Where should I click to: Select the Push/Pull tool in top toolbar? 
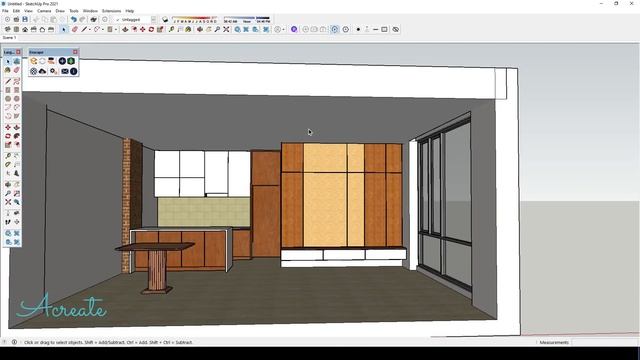(125, 29)
